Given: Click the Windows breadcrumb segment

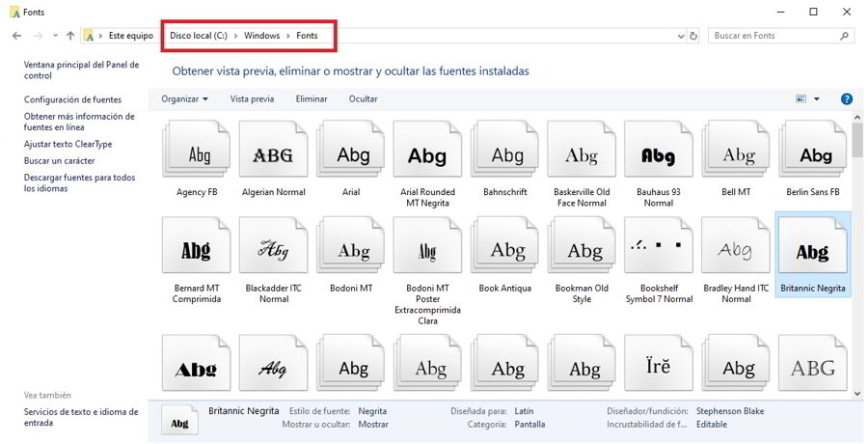Looking at the screenshot, I should tap(261, 36).
